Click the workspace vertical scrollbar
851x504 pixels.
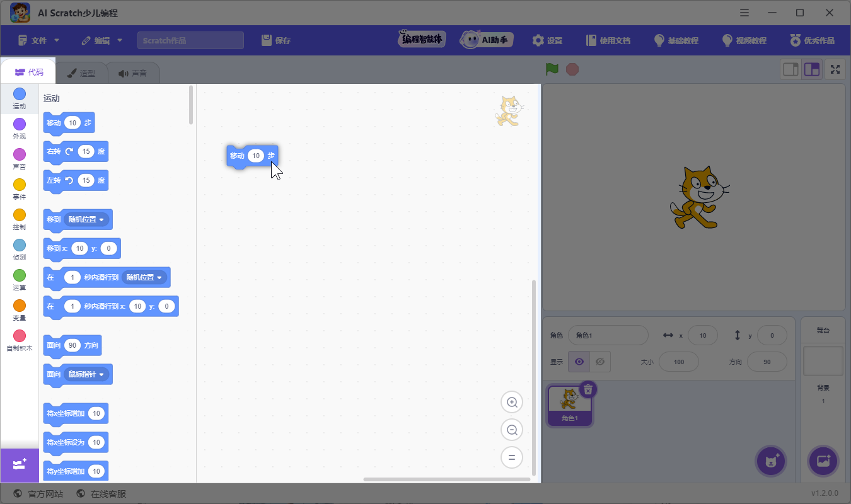[535, 378]
